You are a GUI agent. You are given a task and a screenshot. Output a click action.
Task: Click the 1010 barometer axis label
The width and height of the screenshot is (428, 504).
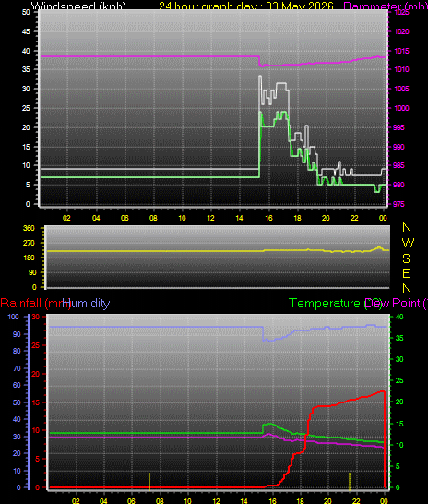(401, 69)
